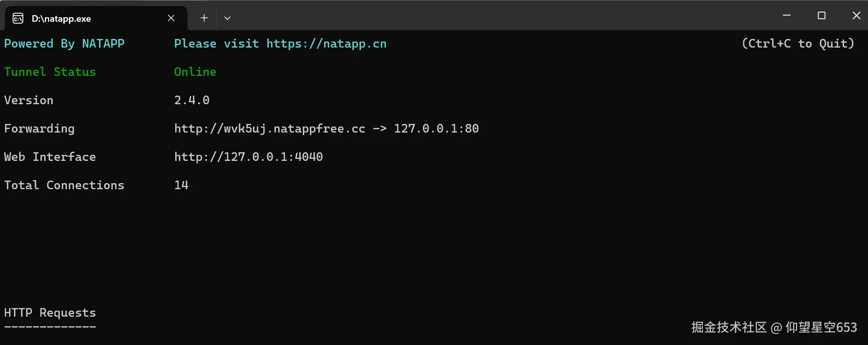The image size is (868, 345).
Task: Close the D:\natapp.exe tab
Action: 171,18
